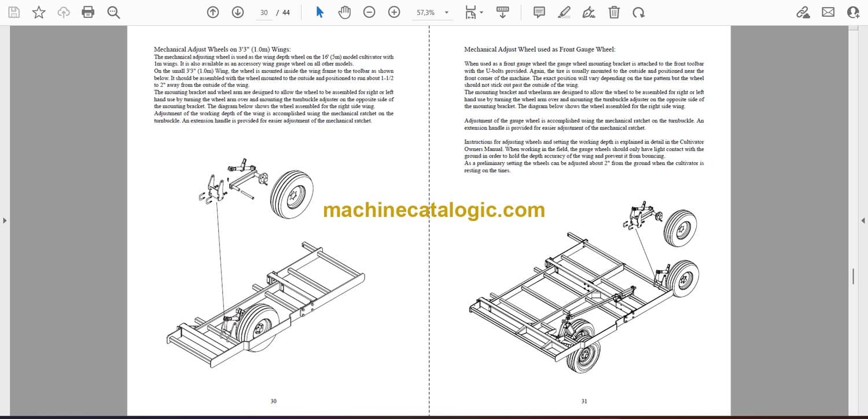Expand the left navigation pane
The height and width of the screenshot is (419, 868).
5,220
